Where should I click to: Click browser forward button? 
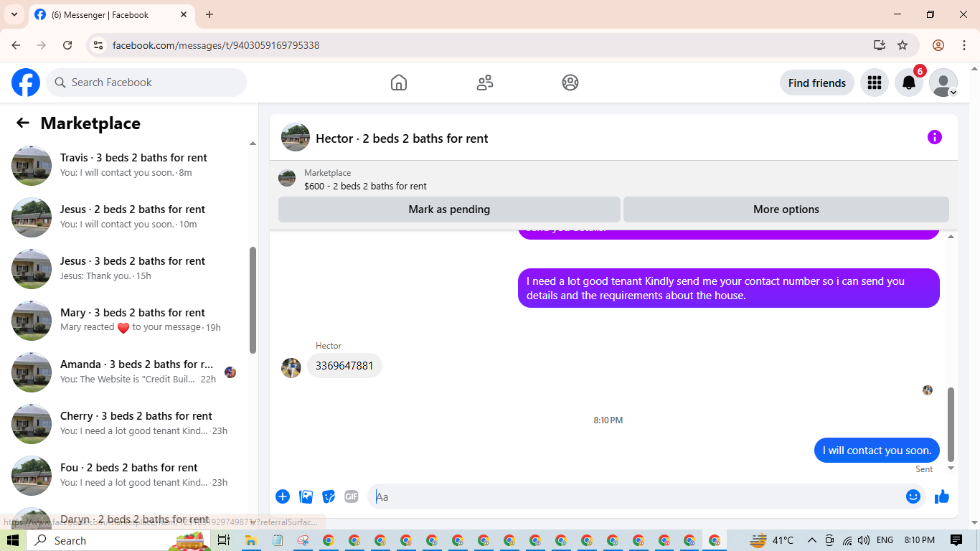42,45
